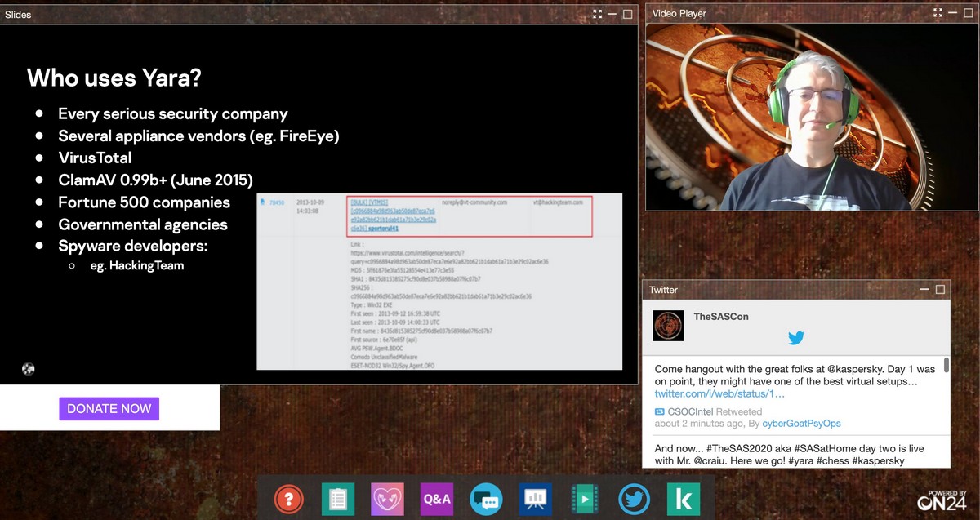Open the group chat bubbles dock icon

[x=487, y=499]
